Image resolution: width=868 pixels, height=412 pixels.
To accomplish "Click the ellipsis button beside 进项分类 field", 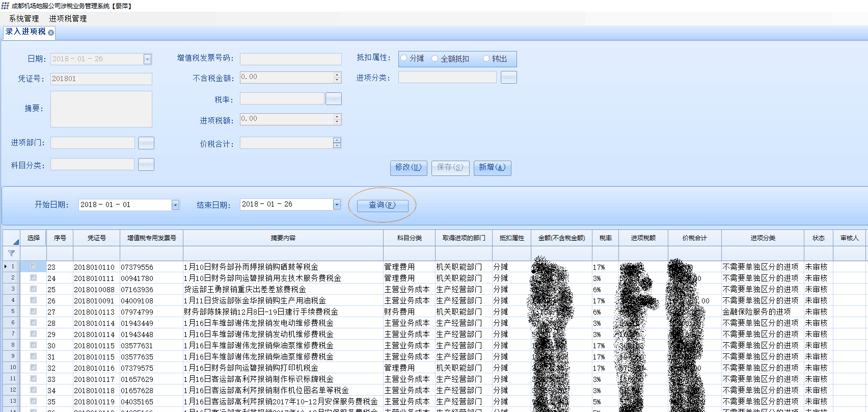I will point(508,78).
